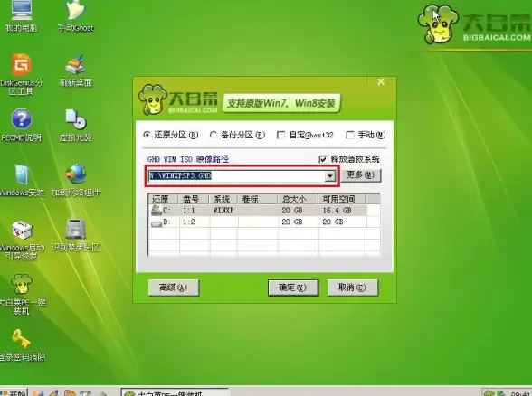Viewport: 532px width, 396px height.
Task: Click the 系统 column header
Action: coord(223,199)
